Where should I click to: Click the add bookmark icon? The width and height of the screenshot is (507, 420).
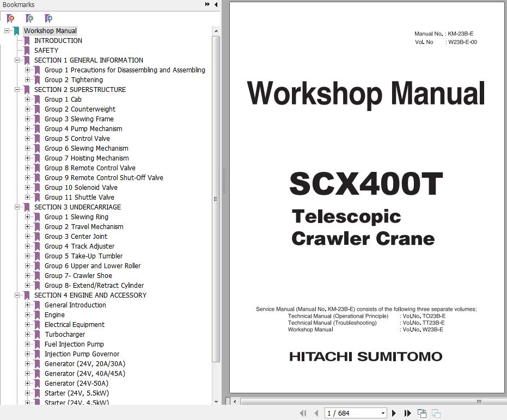point(29,18)
